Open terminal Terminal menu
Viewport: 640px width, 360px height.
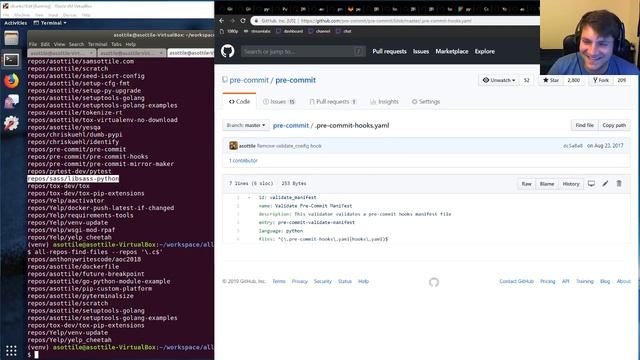(98, 44)
